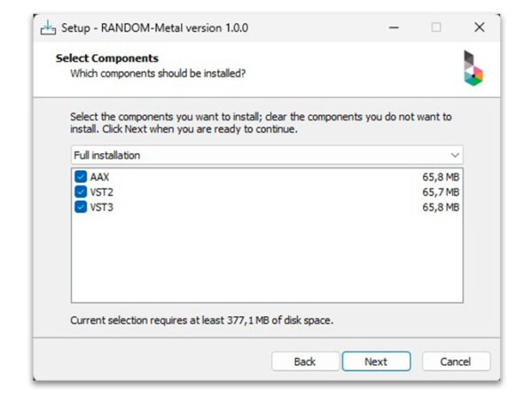Click the Setup window title text
Viewport: 532px width, 396px height.
pos(154,27)
